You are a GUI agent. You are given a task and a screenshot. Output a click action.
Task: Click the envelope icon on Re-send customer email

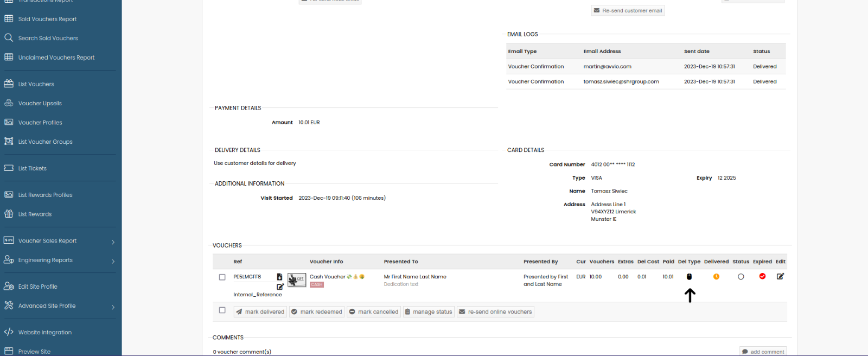(x=597, y=10)
